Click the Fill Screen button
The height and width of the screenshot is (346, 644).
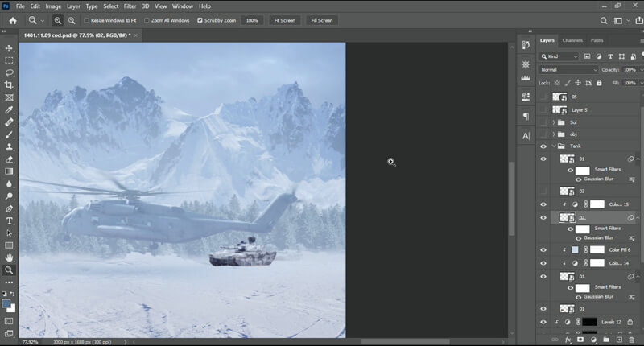click(321, 21)
